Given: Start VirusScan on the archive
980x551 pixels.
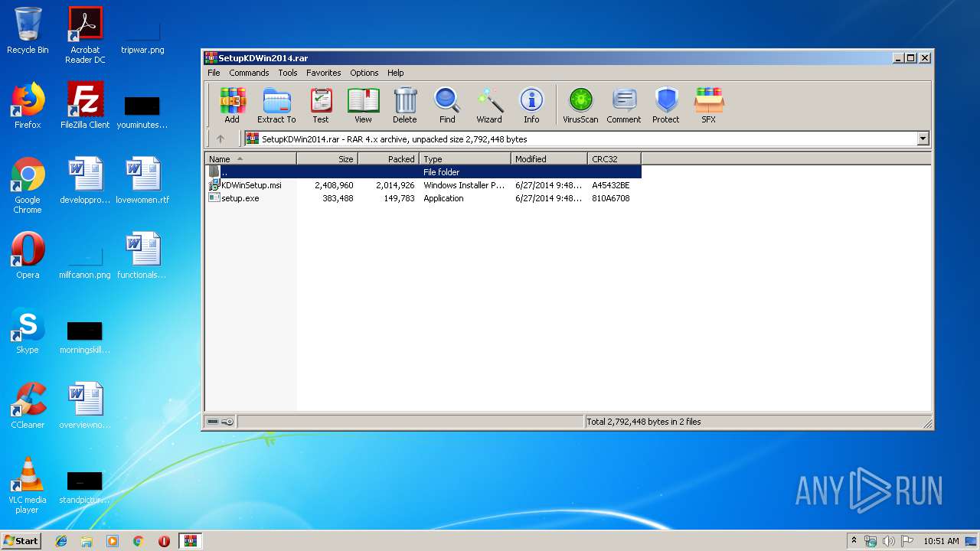Looking at the screenshot, I should (580, 106).
